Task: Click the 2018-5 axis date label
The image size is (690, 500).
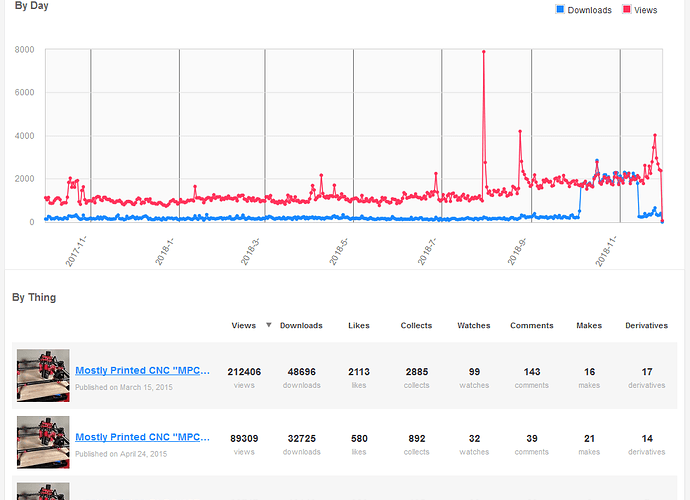Action: click(x=338, y=251)
